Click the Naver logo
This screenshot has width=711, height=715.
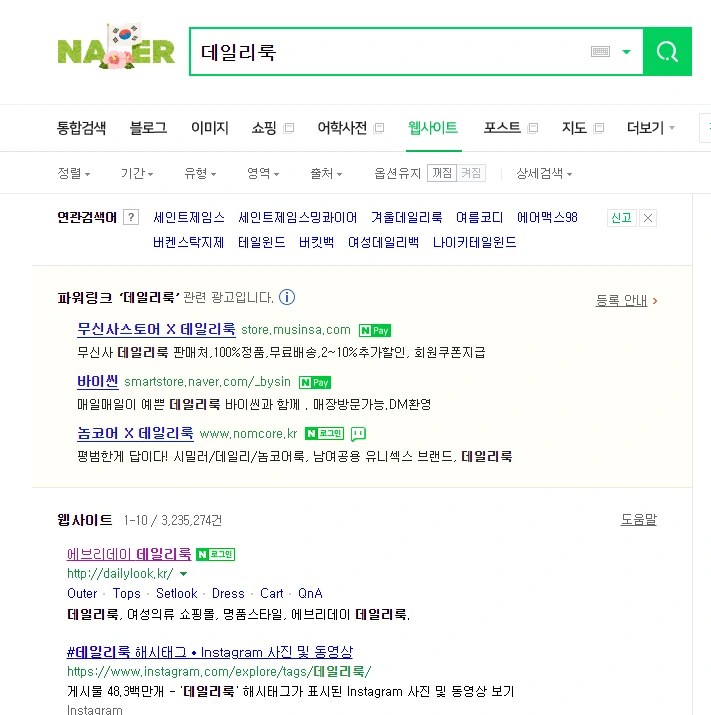click(x=116, y=47)
